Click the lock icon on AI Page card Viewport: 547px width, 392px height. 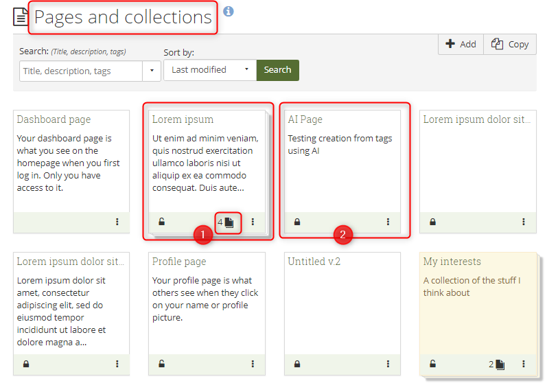point(297,222)
